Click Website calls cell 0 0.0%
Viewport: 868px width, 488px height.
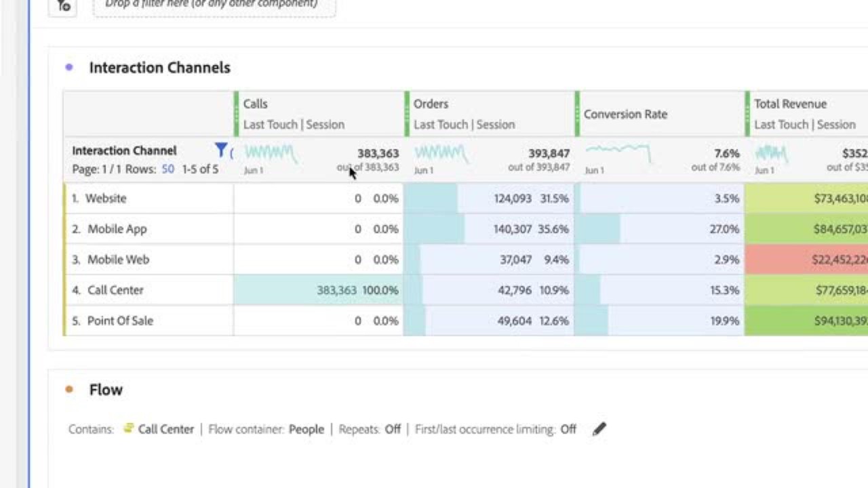pos(319,198)
